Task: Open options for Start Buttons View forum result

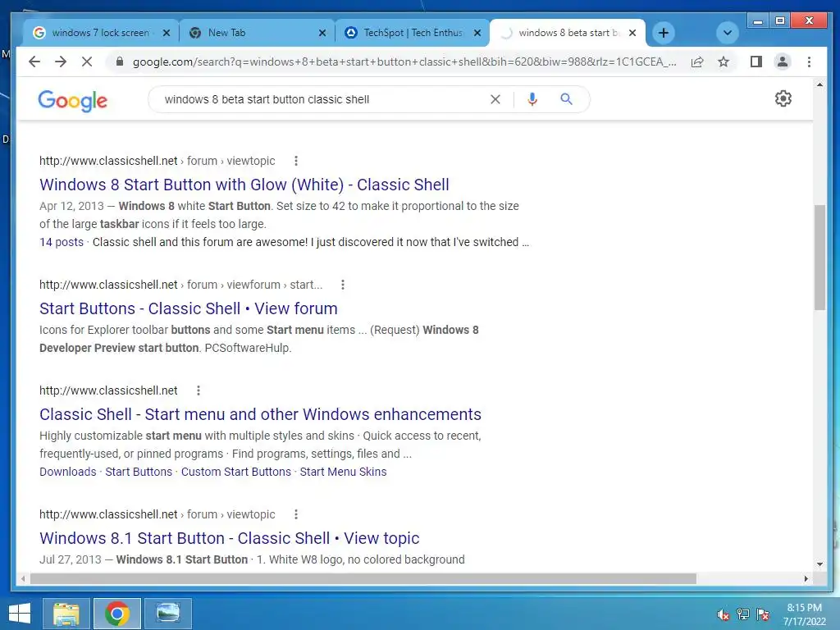Action: (x=343, y=285)
